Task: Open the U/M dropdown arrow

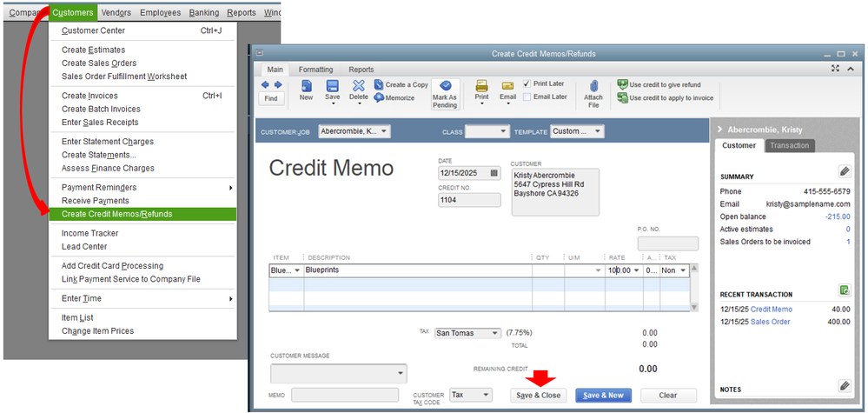Action: [599, 270]
